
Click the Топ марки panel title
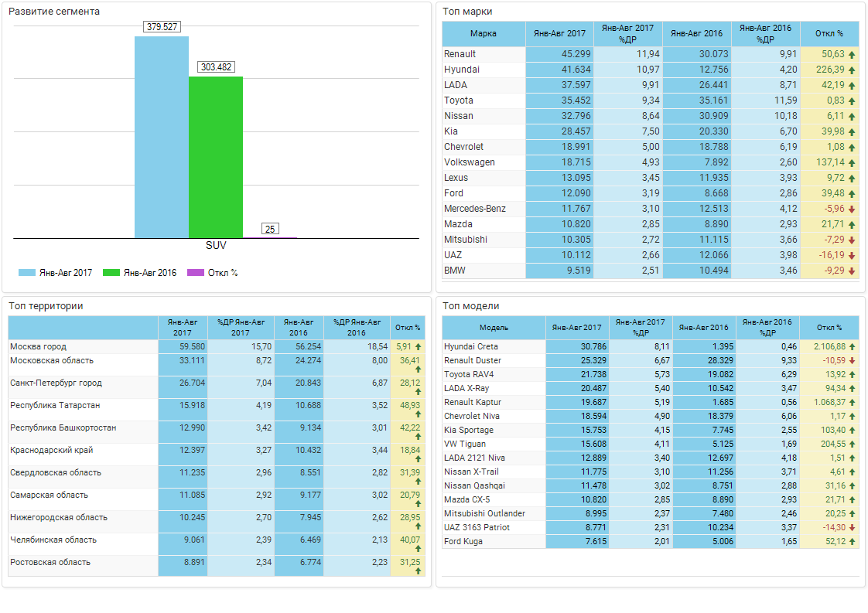pyautogui.click(x=467, y=12)
